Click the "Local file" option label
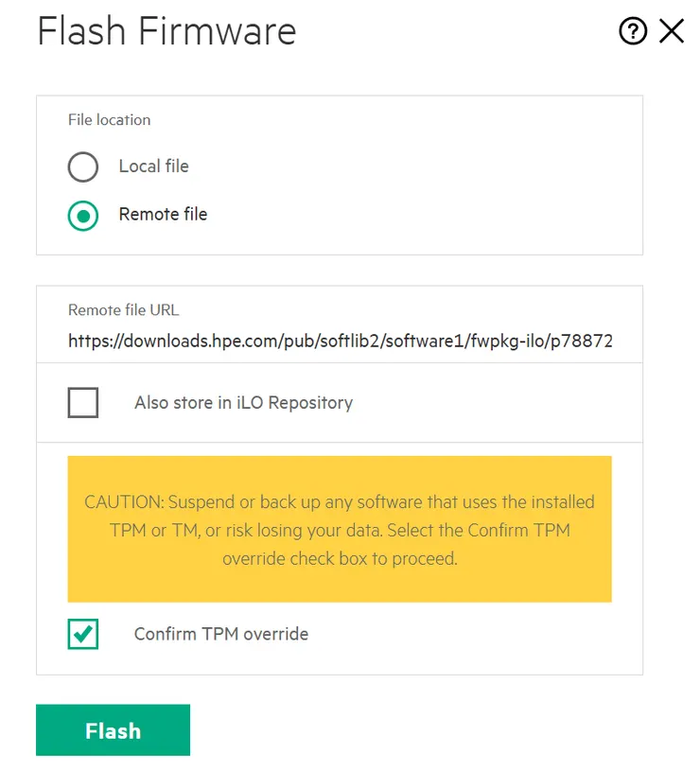 coord(153,167)
